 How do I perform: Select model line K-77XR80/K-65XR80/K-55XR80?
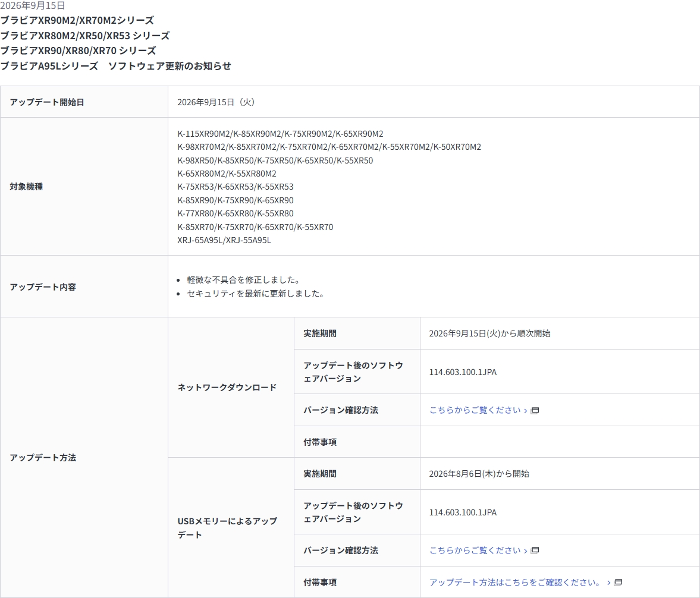pyautogui.click(x=236, y=213)
